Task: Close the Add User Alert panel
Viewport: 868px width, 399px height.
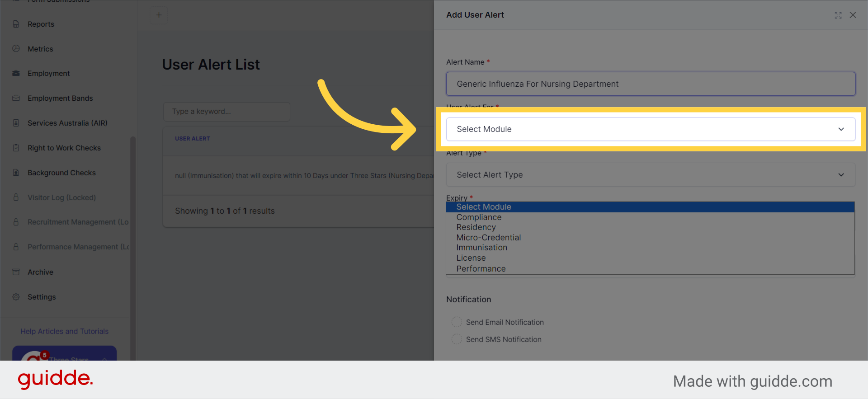Action: pyautogui.click(x=853, y=15)
